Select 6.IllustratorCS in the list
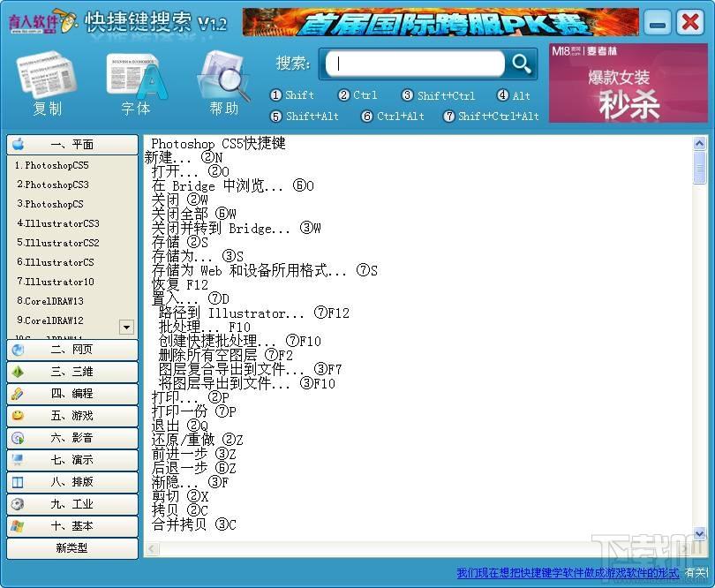The image size is (715, 588). coord(56,262)
